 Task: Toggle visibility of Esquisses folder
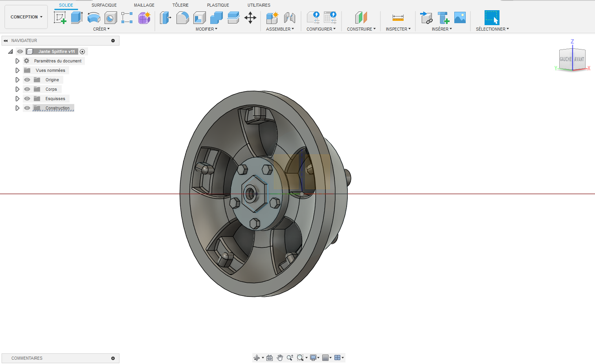[x=27, y=99]
